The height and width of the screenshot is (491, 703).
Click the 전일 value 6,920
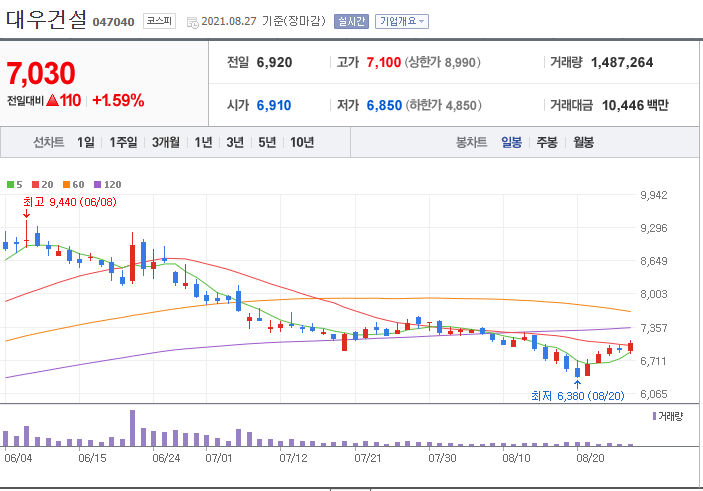[274, 62]
